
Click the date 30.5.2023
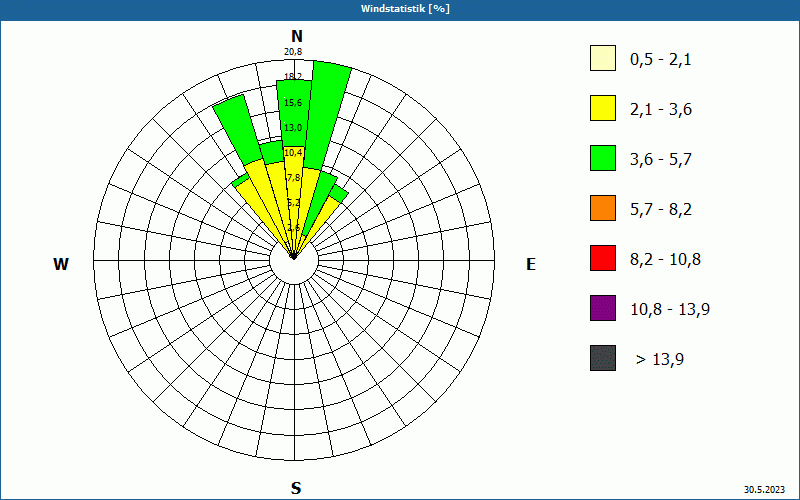coord(764,490)
